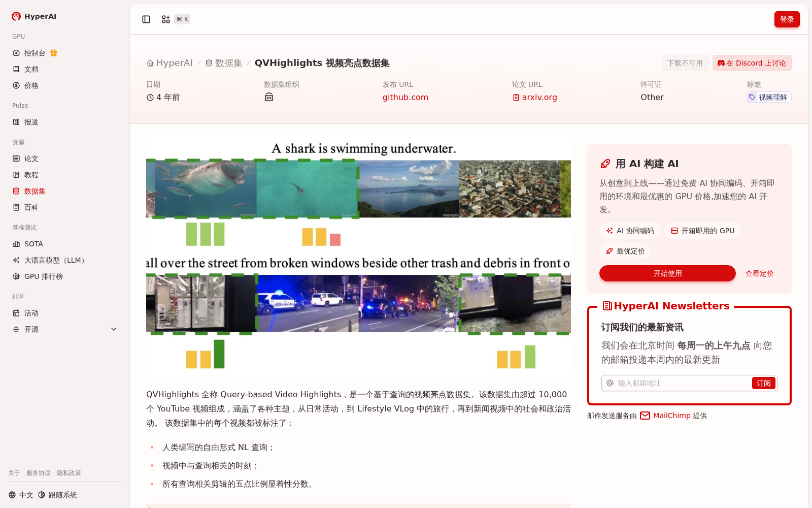The height and width of the screenshot is (508, 812).
Task: Click the HyperAI breadcrumb home link
Action: [170, 63]
